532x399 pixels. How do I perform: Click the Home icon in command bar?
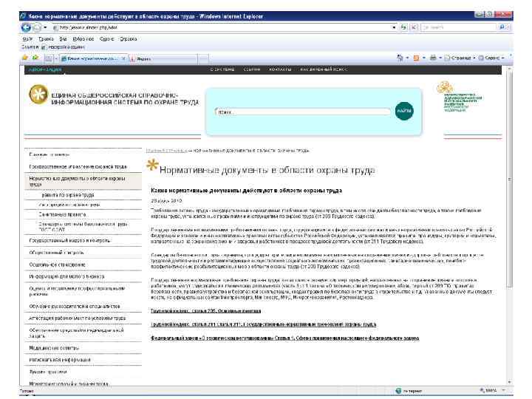click(400, 58)
